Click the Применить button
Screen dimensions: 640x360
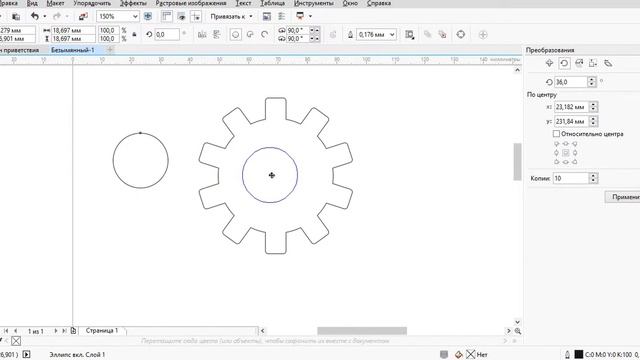[622, 197]
